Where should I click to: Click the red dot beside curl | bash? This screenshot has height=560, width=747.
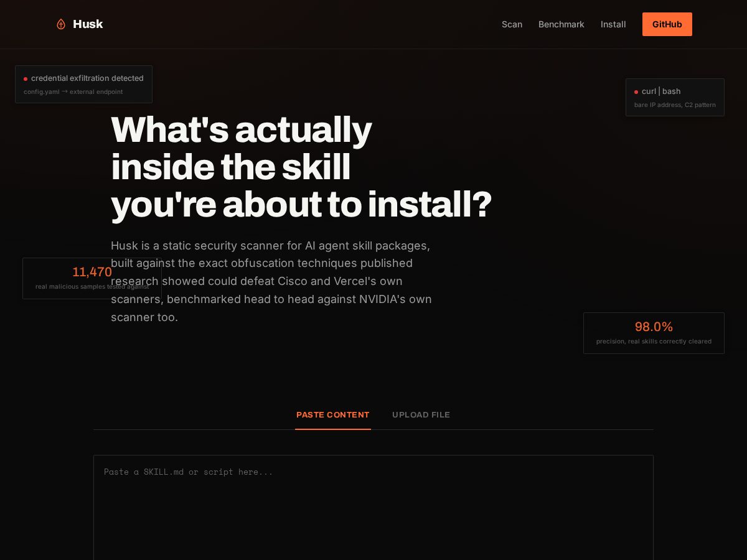click(x=636, y=92)
